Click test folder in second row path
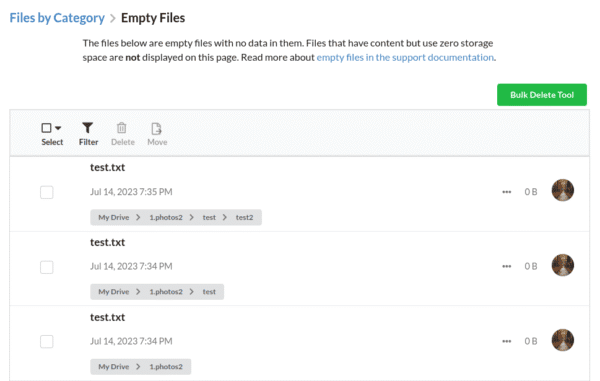The height and width of the screenshot is (381, 600). (209, 292)
